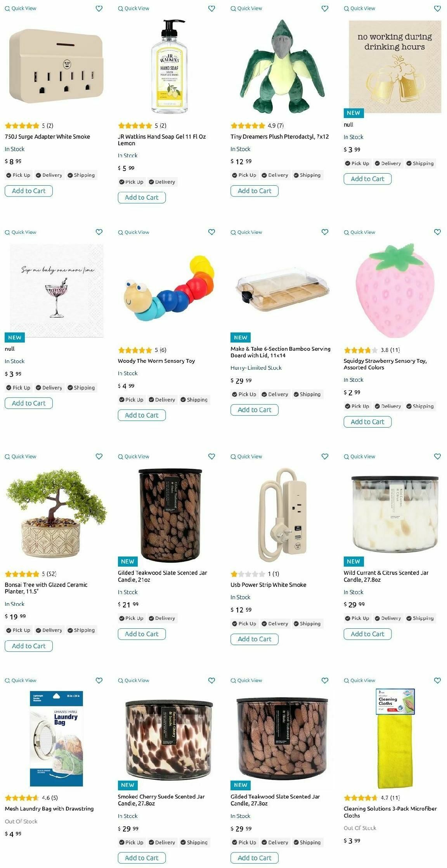Image resolution: width=447 pixels, height=868 pixels.
Task: View star rating reviews for Squidgy Strawberry
Action: pos(372,350)
